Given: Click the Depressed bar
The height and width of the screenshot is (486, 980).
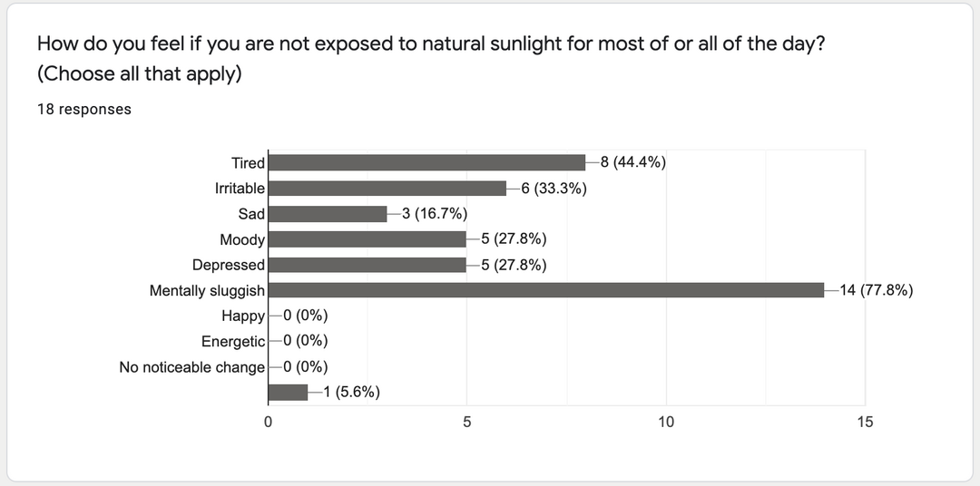Looking at the screenshot, I should coord(367,265).
